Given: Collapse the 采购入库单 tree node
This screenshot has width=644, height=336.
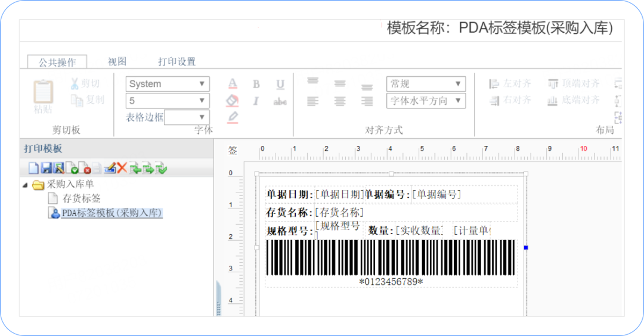Looking at the screenshot, I should pyautogui.click(x=25, y=185).
